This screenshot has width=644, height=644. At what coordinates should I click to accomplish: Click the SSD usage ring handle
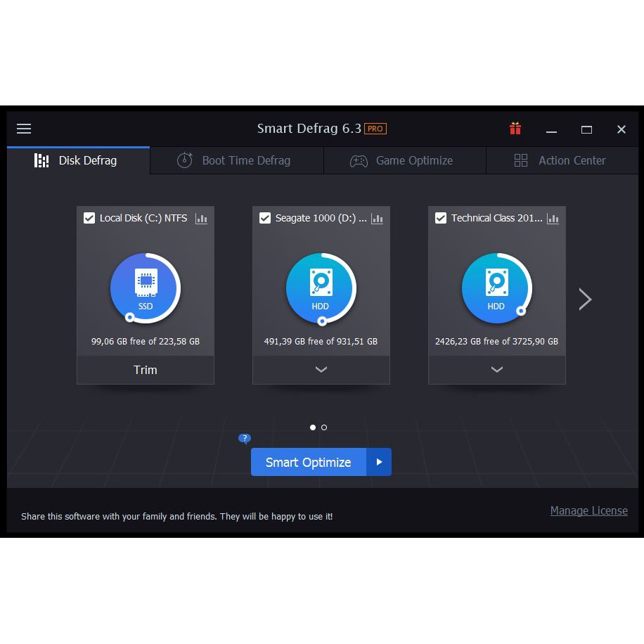[130, 317]
